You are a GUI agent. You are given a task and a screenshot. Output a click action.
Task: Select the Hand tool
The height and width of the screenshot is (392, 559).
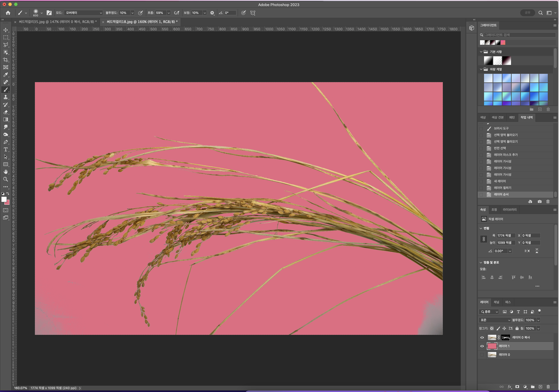click(x=6, y=172)
